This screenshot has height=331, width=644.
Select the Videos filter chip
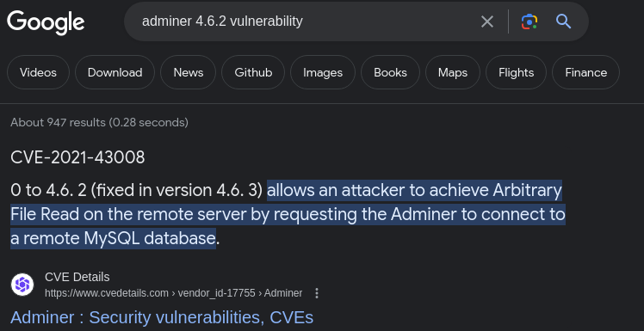pyautogui.click(x=38, y=72)
